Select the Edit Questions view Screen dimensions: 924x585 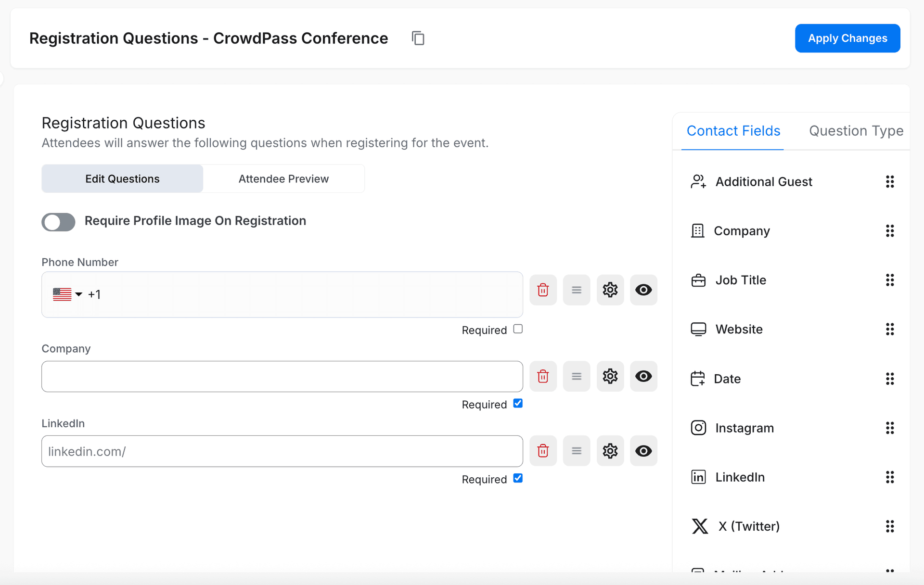tap(122, 178)
